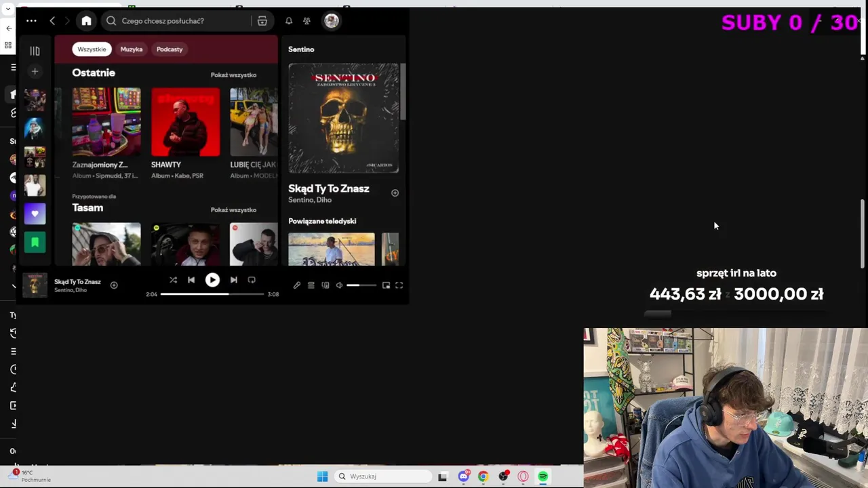868x488 pixels.
Task: Open the mini player icon
Action: click(x=386, y=285)
